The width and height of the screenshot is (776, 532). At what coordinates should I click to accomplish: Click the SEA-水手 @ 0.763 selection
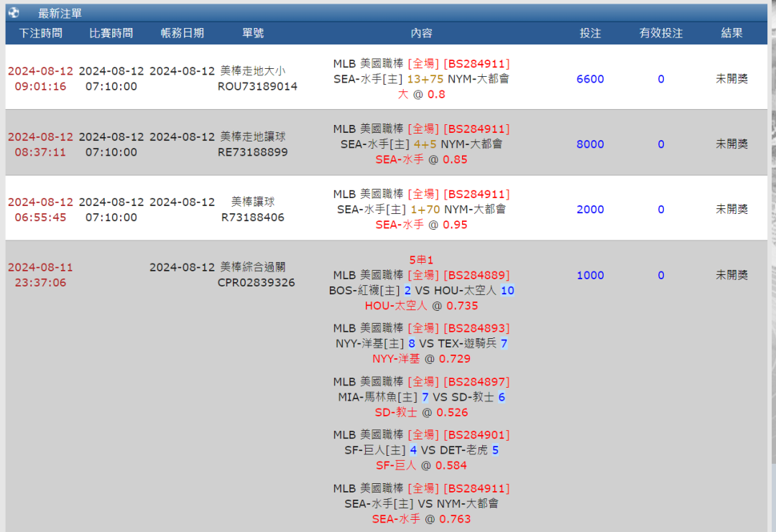[421, 519]
